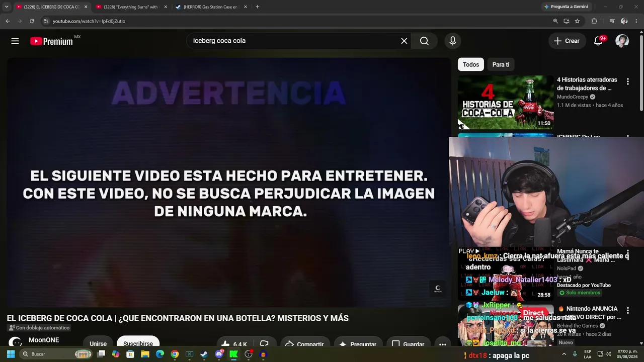The width and height of the screenshot is (644, 362).
Task: Open Discord from the taskbar
Action: [219, 354]
